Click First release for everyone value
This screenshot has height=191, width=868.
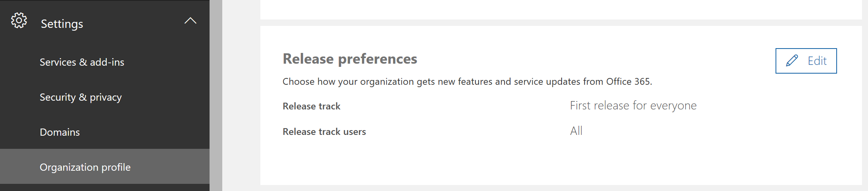633,105
